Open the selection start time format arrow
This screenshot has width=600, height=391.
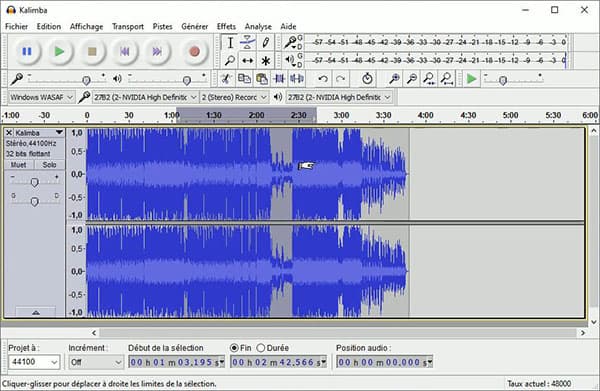pyautogui.click(x=221, y=362)
